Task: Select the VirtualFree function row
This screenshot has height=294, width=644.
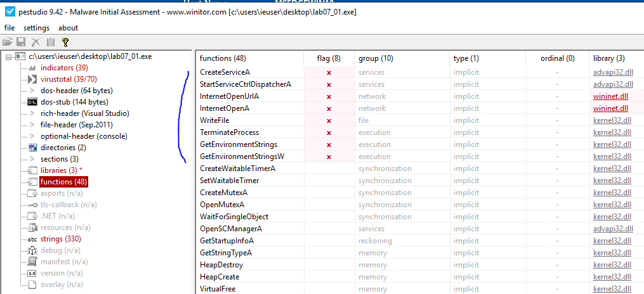Action: pyautogui.click(x=420, y=289)
